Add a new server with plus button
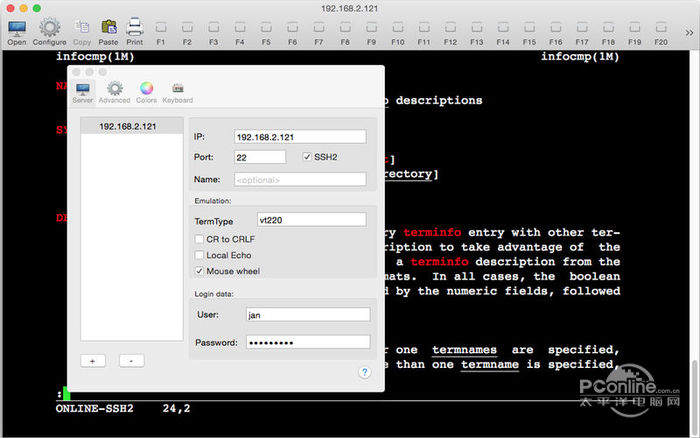The width and height of the screenshot is (700, 438). tap(93, 360)
